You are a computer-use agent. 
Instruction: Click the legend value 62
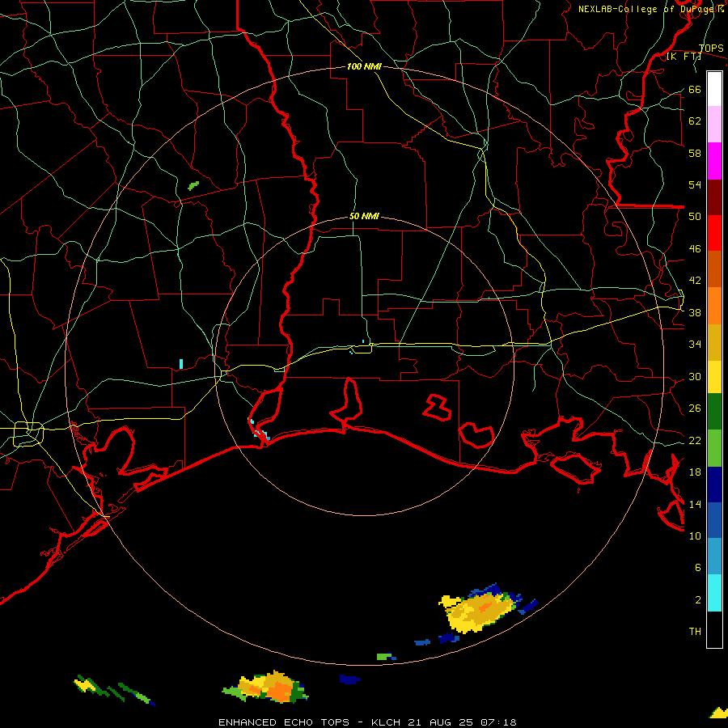click(695, 121)
